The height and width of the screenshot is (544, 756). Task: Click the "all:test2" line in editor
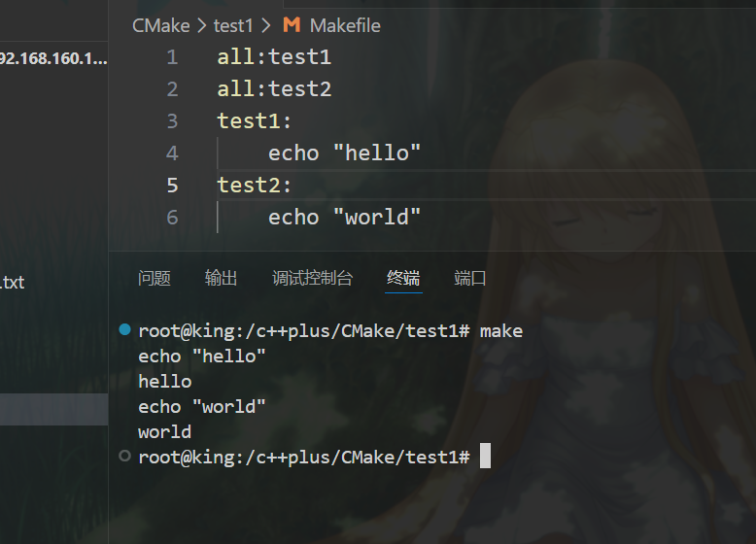click(274, 89)
